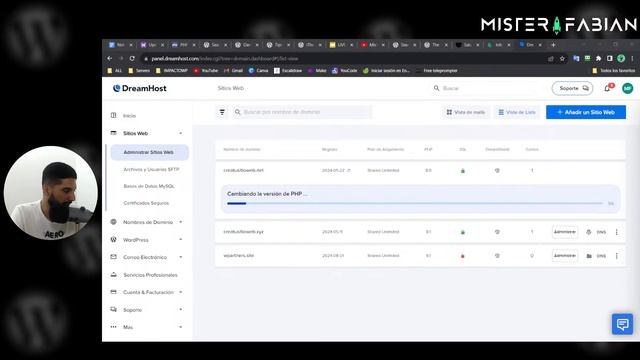
Task: Open the Chrome profile avatar
Action: [x=621, y=59]
